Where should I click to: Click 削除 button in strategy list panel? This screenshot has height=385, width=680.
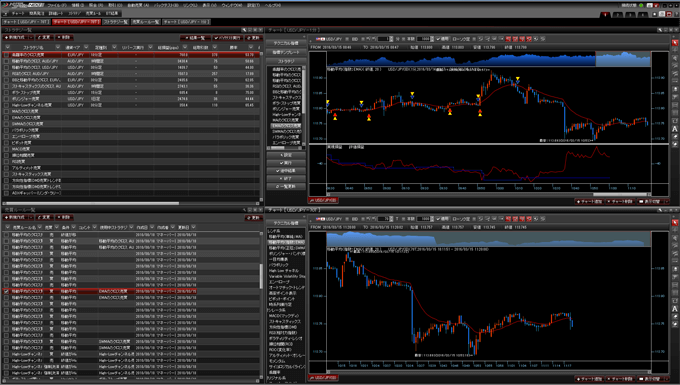point(64,38)
